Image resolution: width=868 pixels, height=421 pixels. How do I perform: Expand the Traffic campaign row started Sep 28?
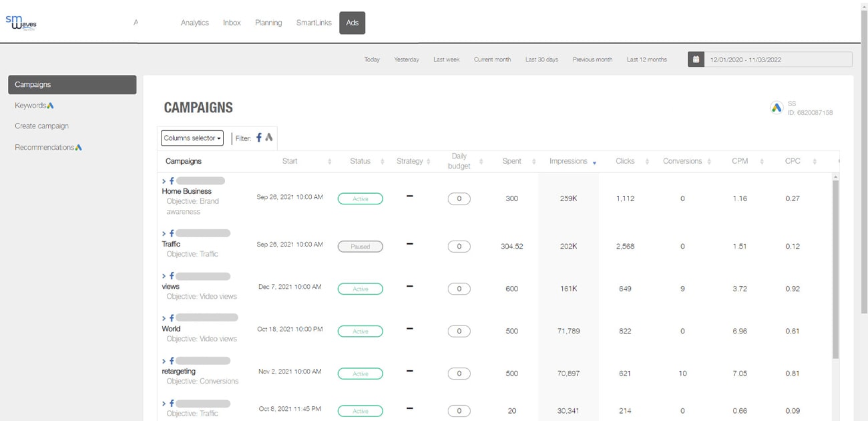coord(164,234)
